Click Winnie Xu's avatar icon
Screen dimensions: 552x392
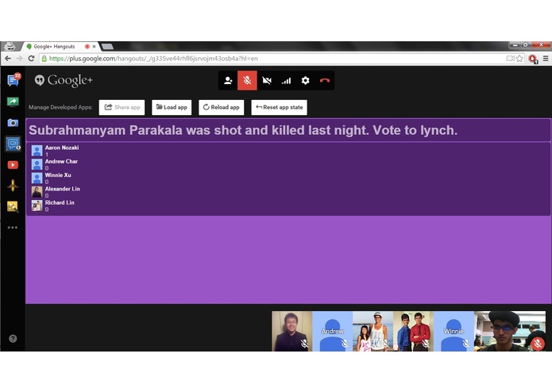[37, 178]
